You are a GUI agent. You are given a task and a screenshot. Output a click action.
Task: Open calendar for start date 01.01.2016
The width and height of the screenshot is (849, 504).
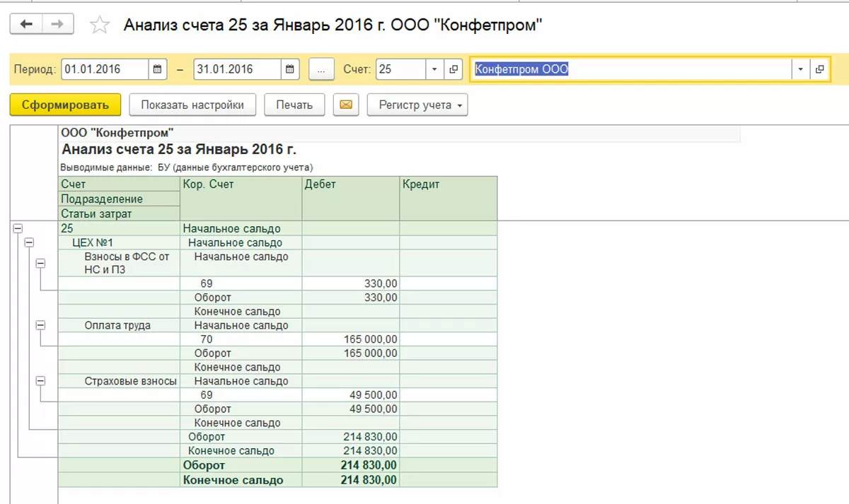[158, 69]
